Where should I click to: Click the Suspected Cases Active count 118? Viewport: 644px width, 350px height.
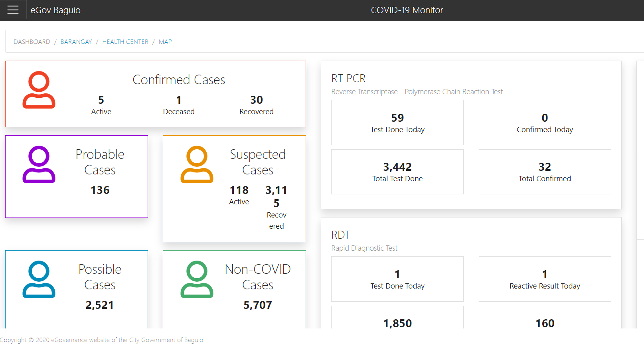tap(239, 190)
